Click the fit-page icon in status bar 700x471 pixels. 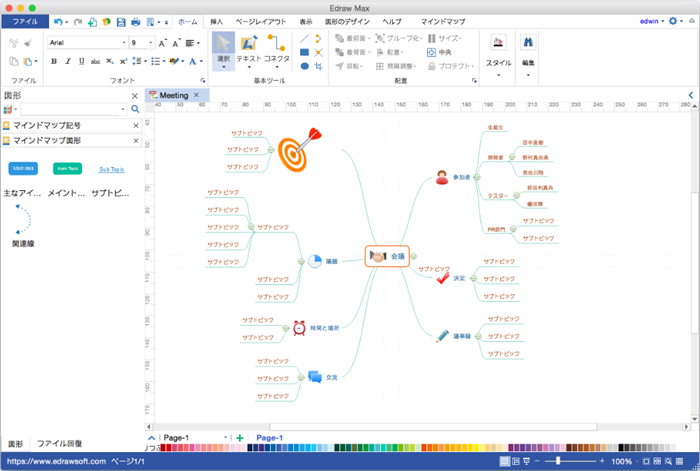point(646,461)
